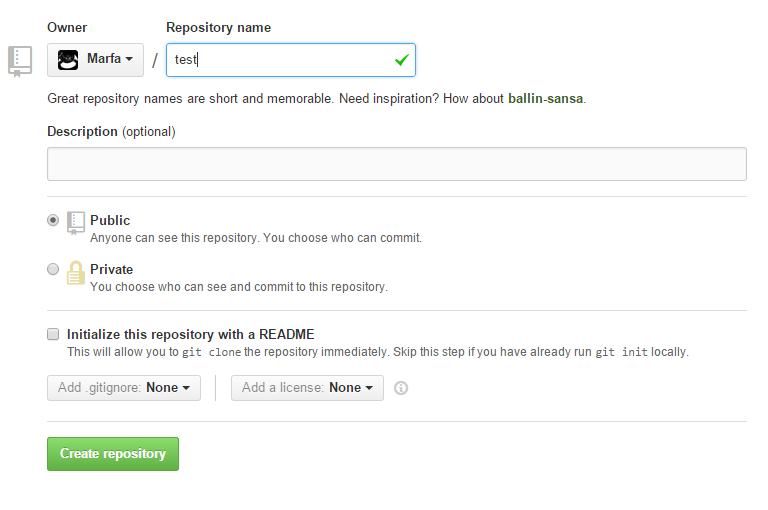Screen dimensions: 768x510
Task: Click the green checkmark in repository name field
Action: (402, 60)
